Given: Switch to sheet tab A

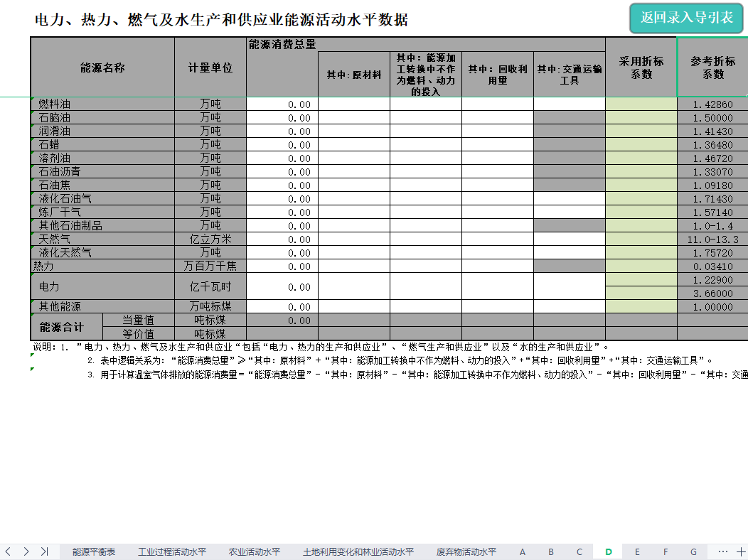Looking at the screenshot, I should tap(523, 551).
